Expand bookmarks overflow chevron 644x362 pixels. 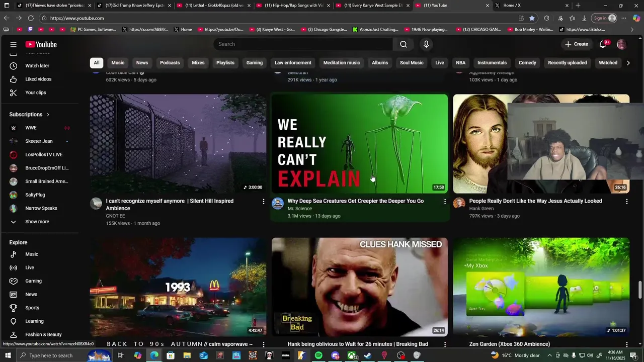tap(632, 30)
